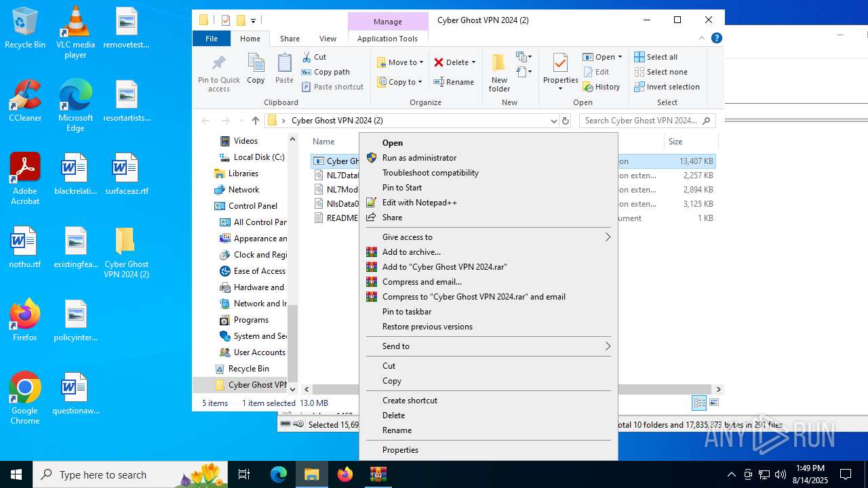Open the Application Tools tab
Screen dimensions: 868x488
[387, 39]
